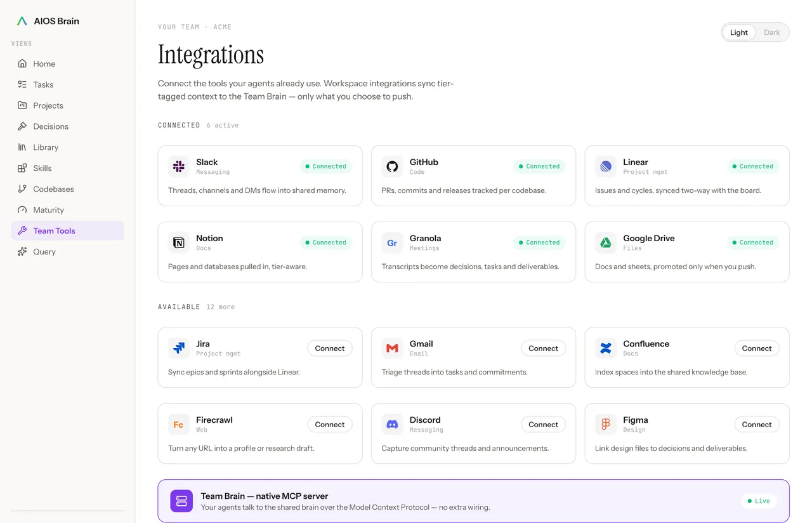Click the 'CONNECTED 6 active' section label
This screenshot has height=523, width=812.
pyautogui.click(x=199, y=125)
